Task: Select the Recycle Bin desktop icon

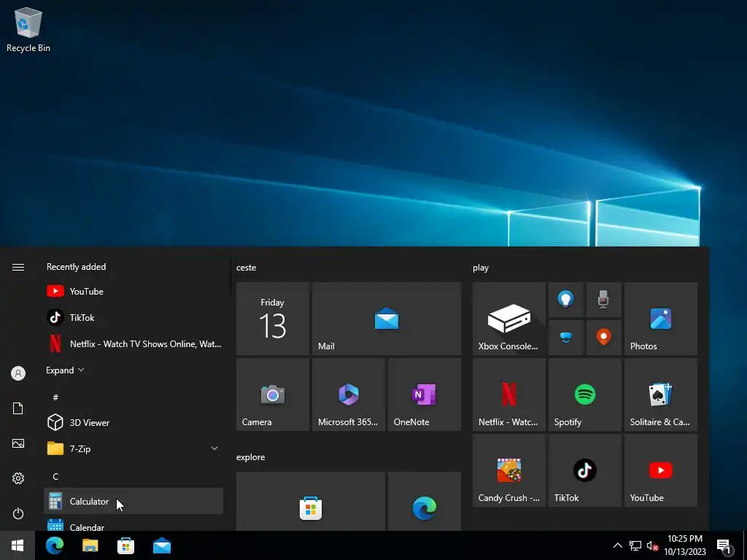Action: point(28,29)
